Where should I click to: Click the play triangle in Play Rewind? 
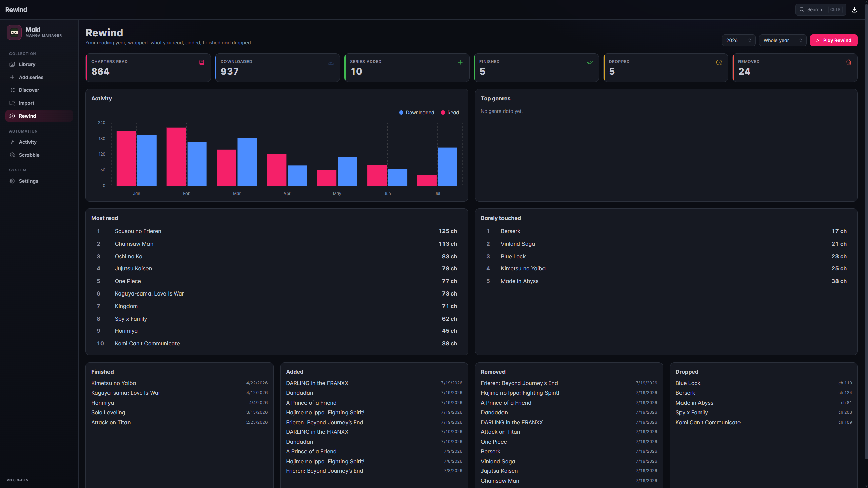click(817, 40)
